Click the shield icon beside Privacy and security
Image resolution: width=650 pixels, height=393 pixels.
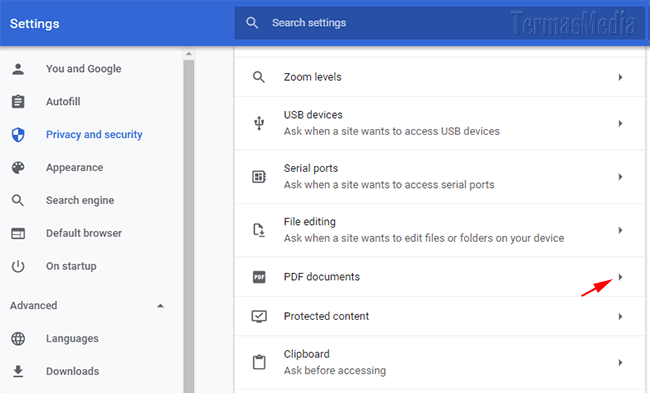18,134
